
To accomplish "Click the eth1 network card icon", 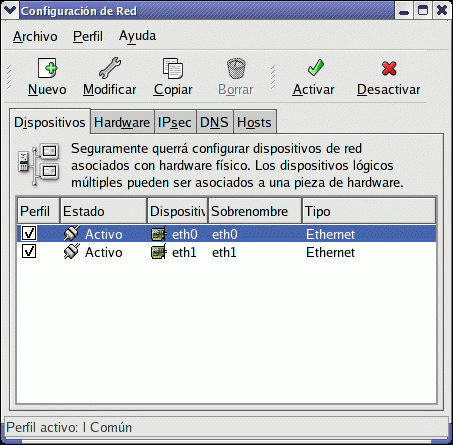I will click(x=158, y=252).
